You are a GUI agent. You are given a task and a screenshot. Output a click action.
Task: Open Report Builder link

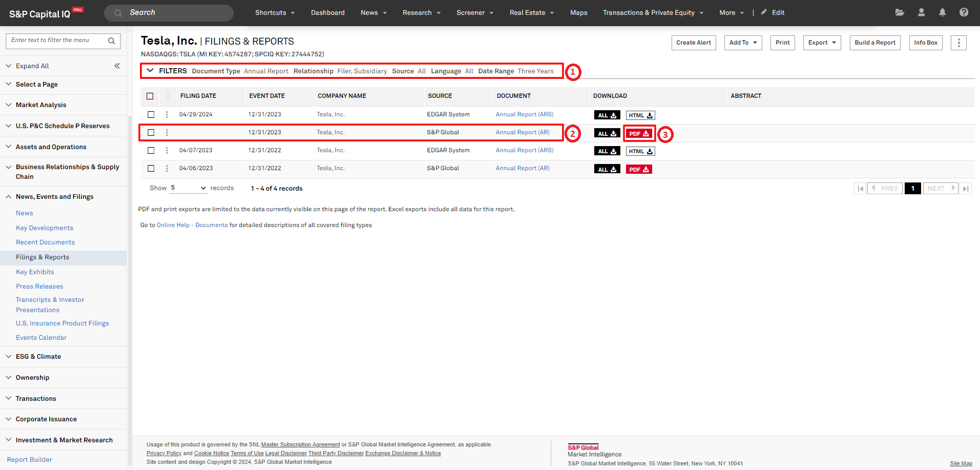click(x=29, y=460)
